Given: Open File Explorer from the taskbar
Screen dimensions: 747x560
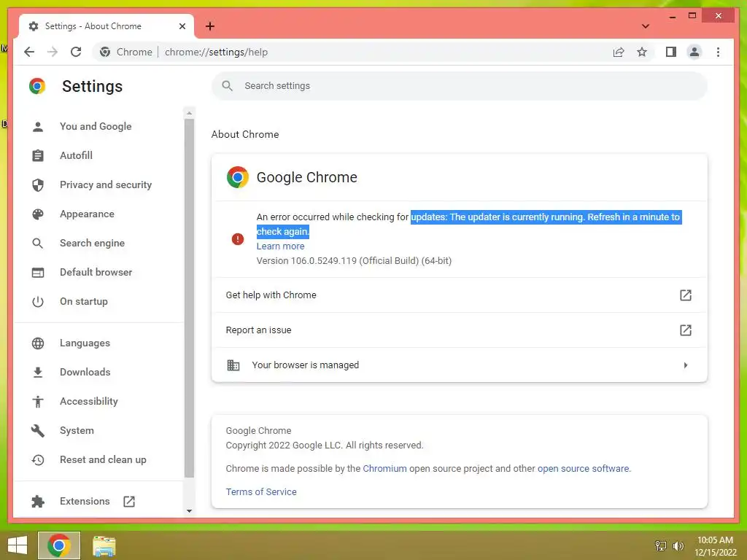Looking at the screenshot, I should click(104, 545).
